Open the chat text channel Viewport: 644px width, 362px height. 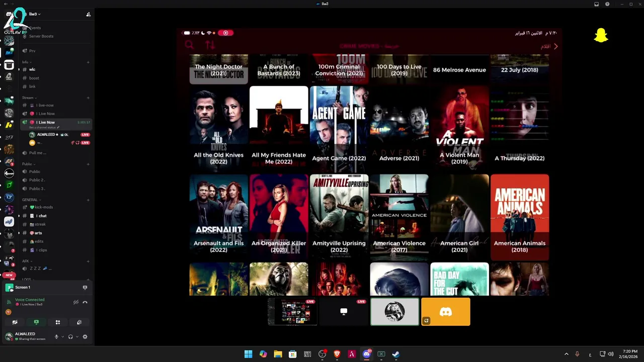(x=41, y=216)
